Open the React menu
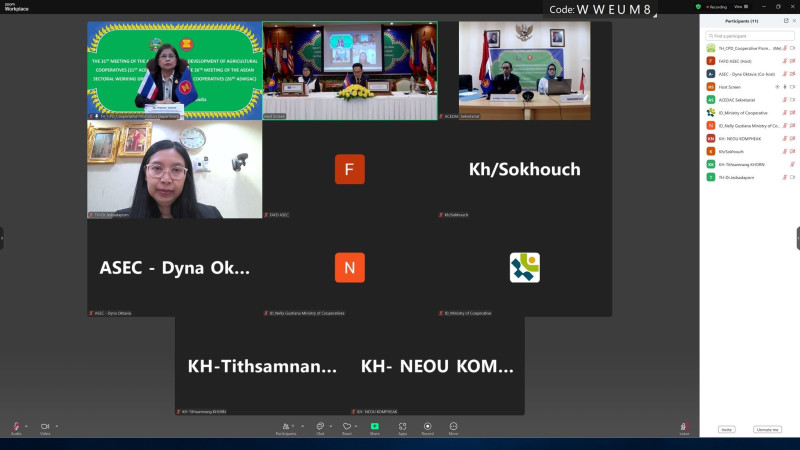The width and height of the screenshot is (800, 450). (x=347, y=428)
